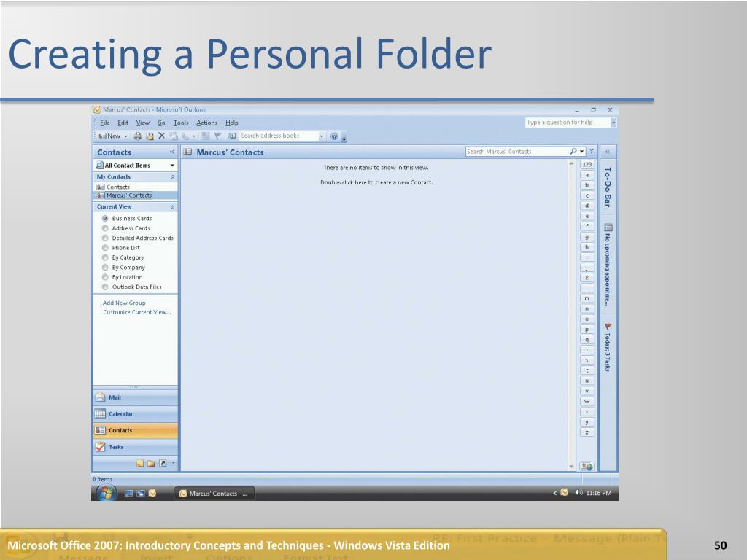Click the magnifier in Search Marcus' Contacts

pos(573,152)
